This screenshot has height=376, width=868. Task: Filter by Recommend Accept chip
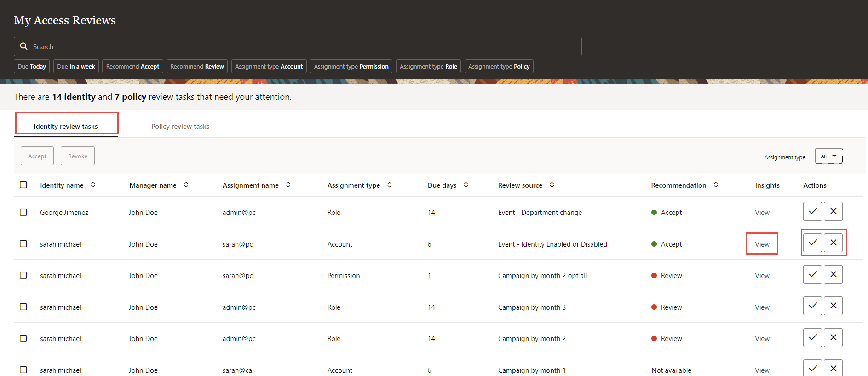click(x=132, y=66)
